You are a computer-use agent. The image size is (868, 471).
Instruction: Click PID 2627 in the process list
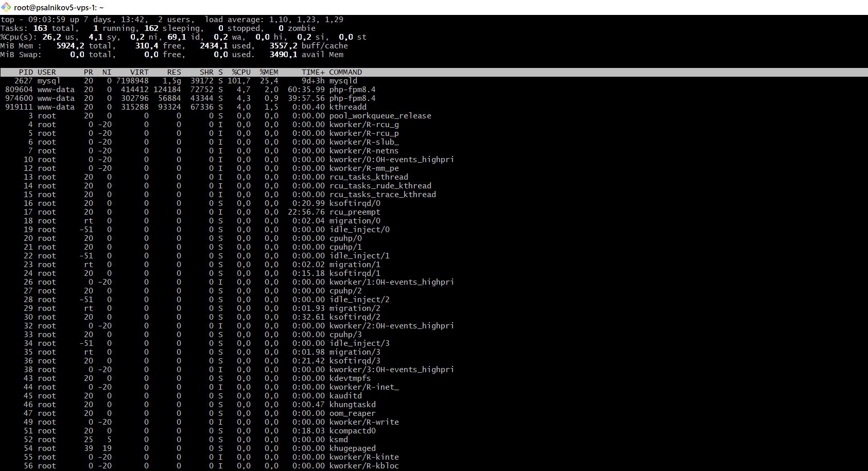pos(24,81)
